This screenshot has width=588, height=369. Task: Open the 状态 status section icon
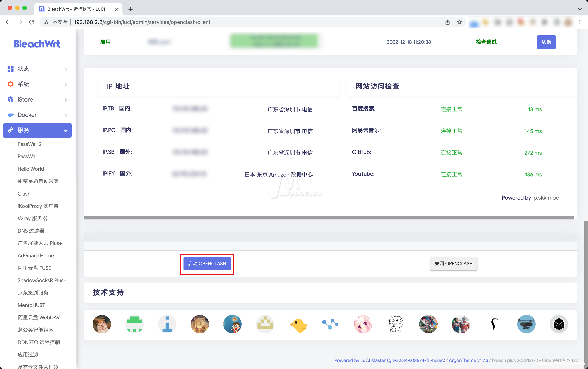click(x=10, y=69)
